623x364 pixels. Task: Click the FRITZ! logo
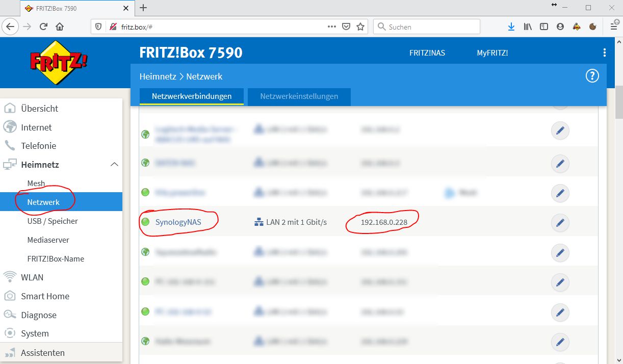[x=59, y=63]
